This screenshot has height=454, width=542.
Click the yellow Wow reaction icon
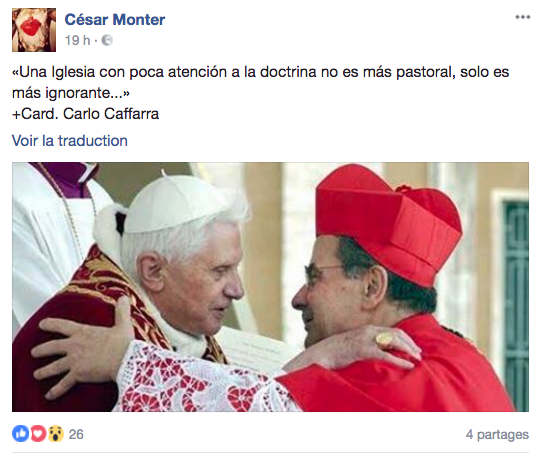pos(56,434)
